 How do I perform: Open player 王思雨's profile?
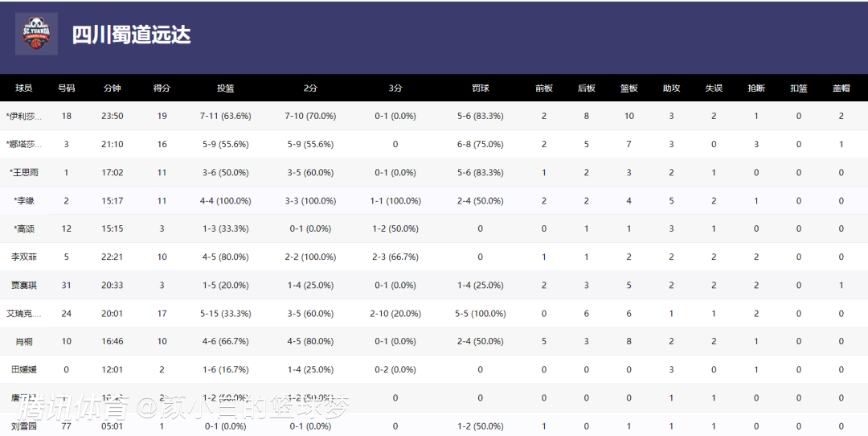(x=23, y=172)
